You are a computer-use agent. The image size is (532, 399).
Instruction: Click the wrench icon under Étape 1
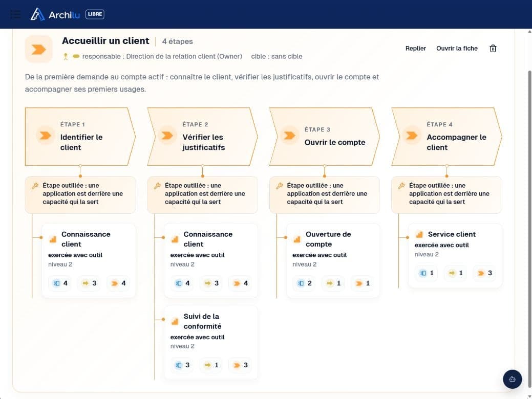35,186
